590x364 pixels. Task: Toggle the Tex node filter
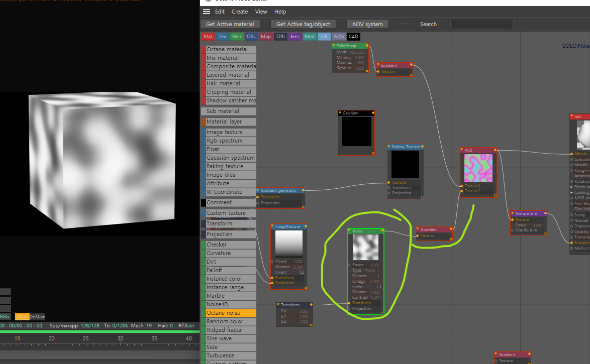click(222, 37)
